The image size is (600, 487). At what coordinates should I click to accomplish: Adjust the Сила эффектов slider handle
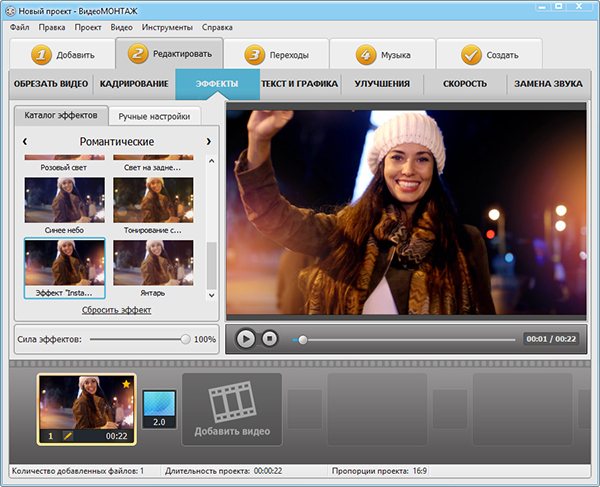185,339
